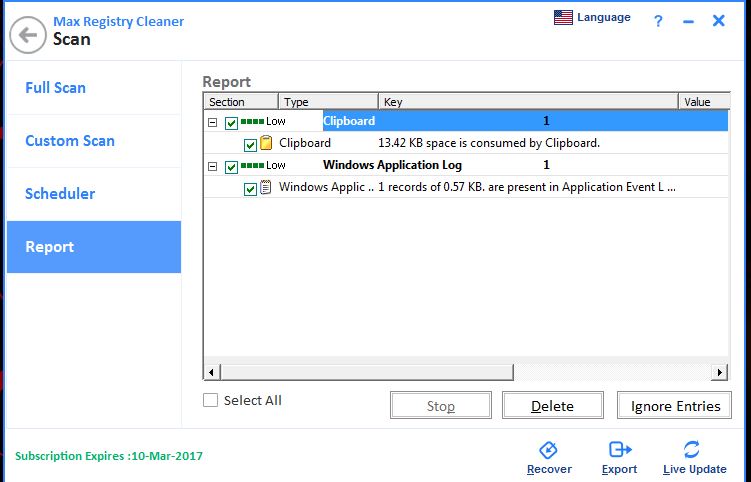
Task: Open Language selector by the US flag
Action: click(x=563, y=17)
